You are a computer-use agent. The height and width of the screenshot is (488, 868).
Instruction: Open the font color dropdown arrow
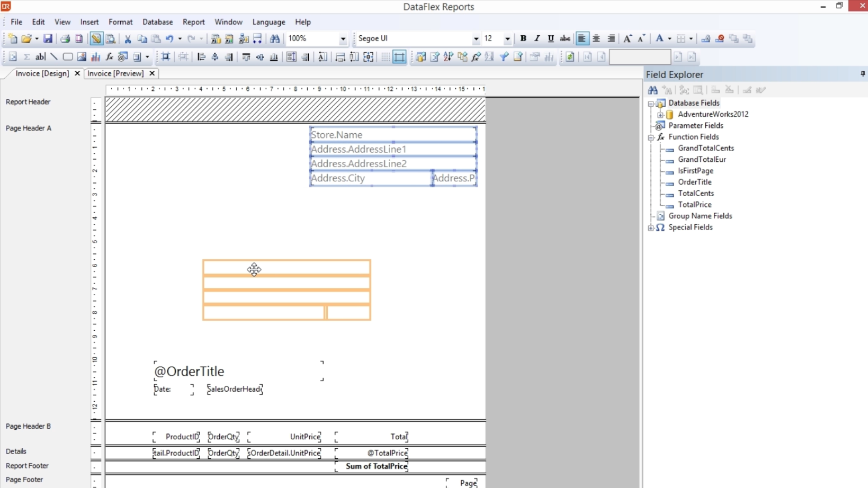point(670,39)
